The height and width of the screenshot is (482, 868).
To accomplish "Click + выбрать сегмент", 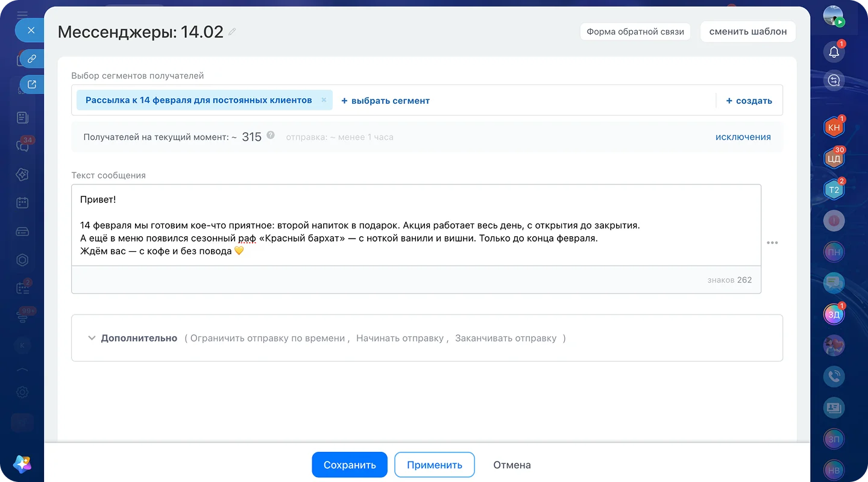I will (x=386, y=101).
